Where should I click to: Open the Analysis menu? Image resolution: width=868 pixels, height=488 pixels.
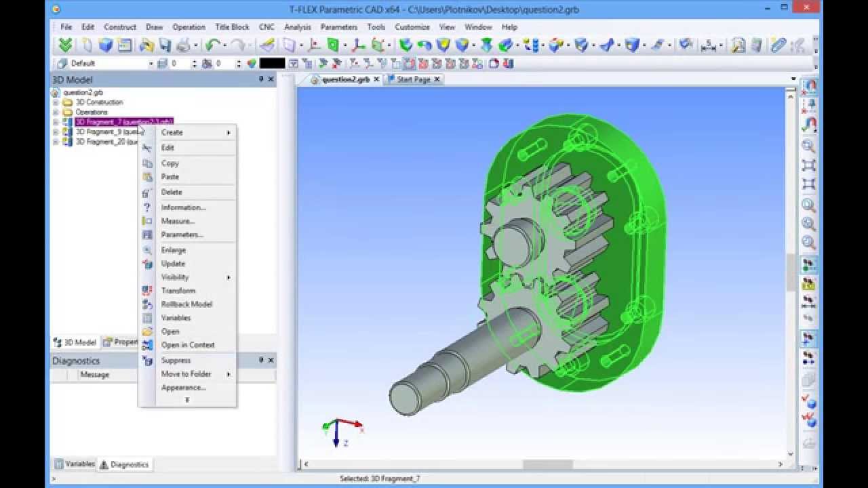[x=297, y=27]
